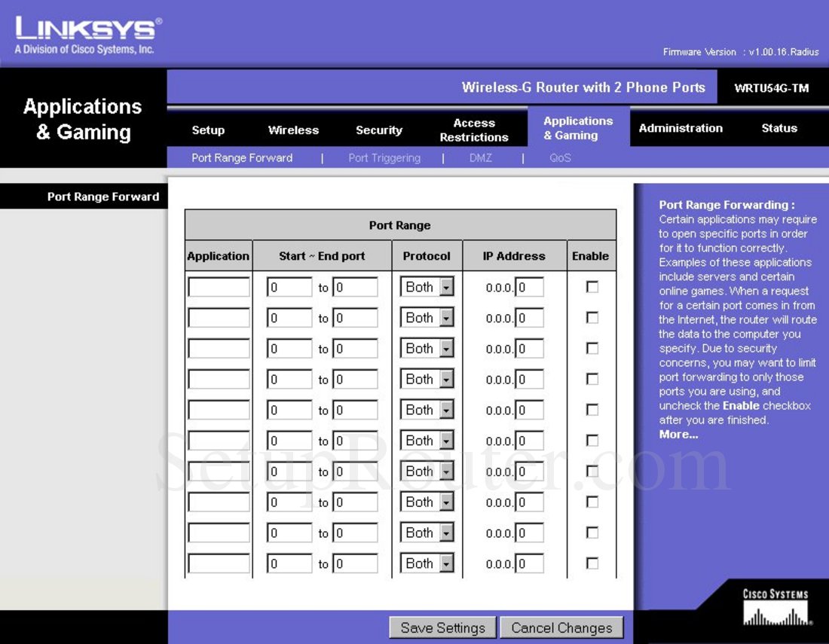Open the Status page
Viewport: 829px width, 644px height.
[779, 128]
